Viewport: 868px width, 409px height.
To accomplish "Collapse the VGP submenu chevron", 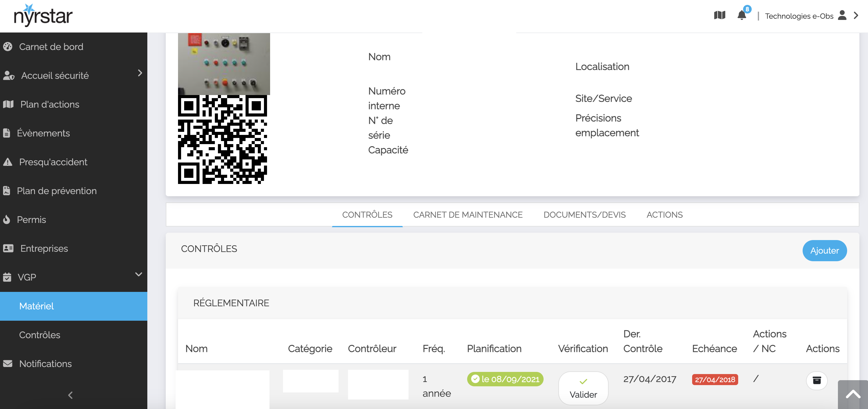I will 138,274.
